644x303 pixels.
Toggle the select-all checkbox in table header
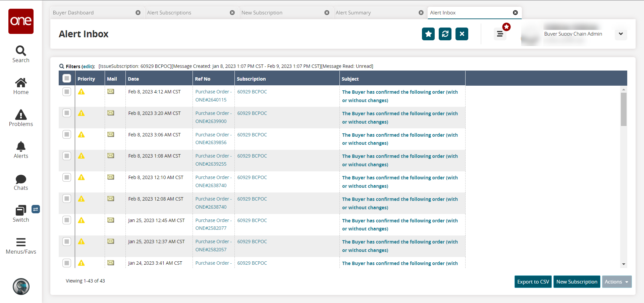pyautogui.click(x=67, y=78)
